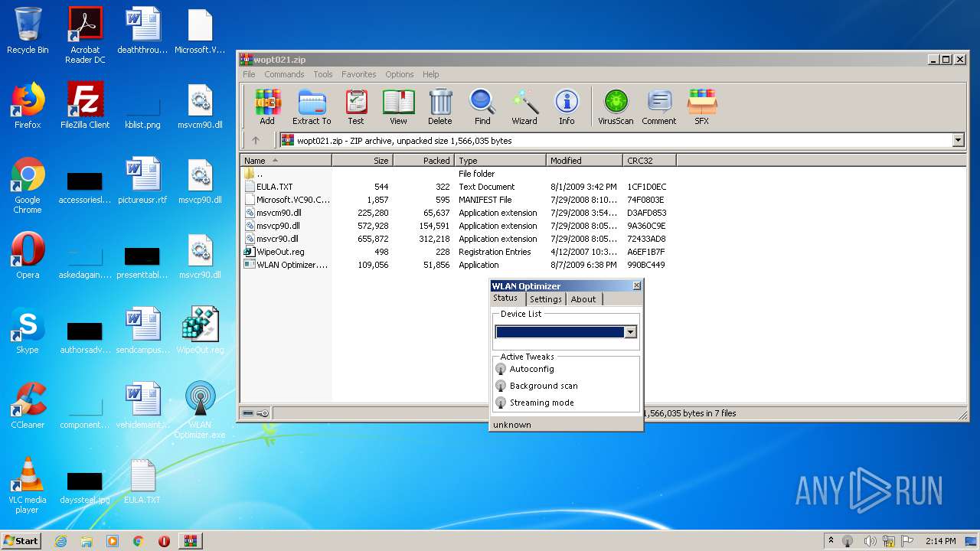Viewport: 980px width, 551px height.
Task: Click the Find magnifier icon
Action: click(x=482, y=106)
